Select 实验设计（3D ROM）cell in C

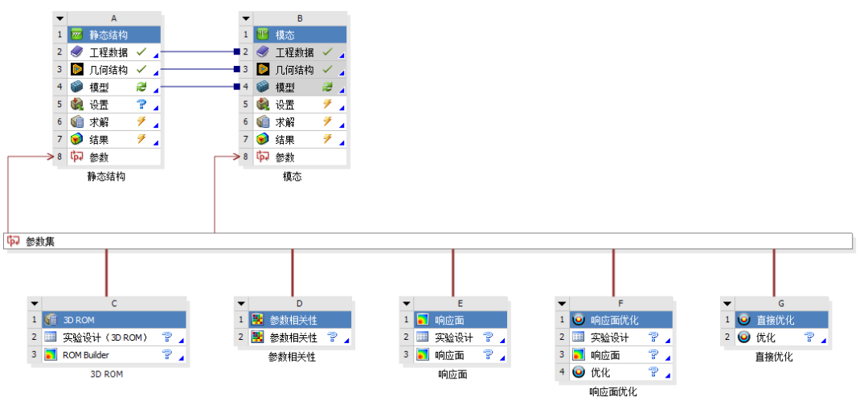[114, 337]
